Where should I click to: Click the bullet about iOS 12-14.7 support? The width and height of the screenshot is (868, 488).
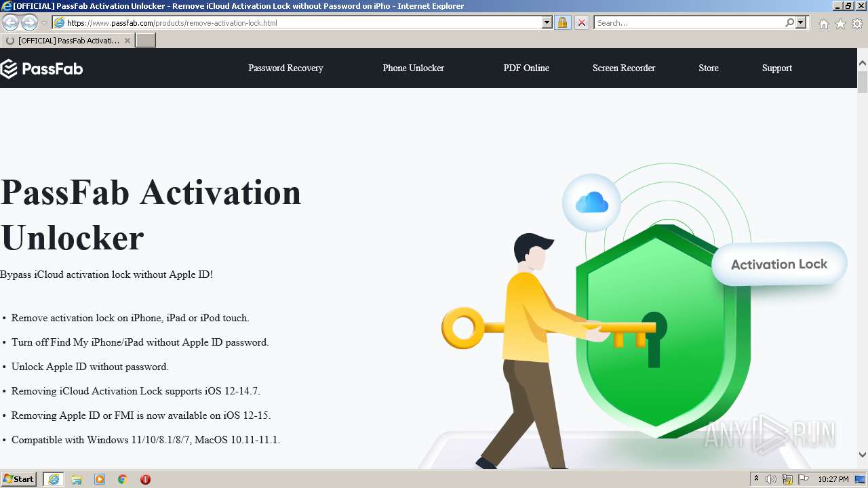tap(136, 391)
